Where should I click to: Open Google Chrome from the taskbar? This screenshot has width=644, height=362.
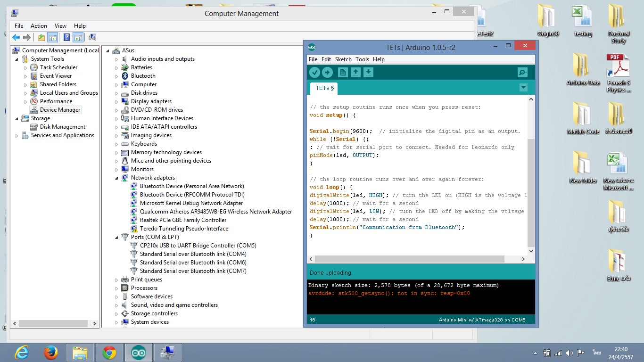(109, 353)
